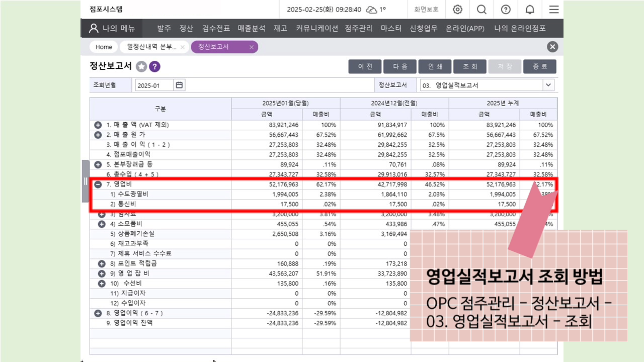Image resolution: width=644 pixels, height=362 pixels.
Task: Click the purple help icon beside 정산보고서 title
Action: coord(155,66)
